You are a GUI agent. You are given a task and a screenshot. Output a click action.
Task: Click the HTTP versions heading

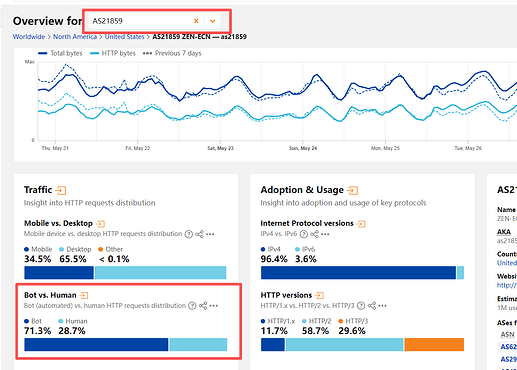point(286,295)
